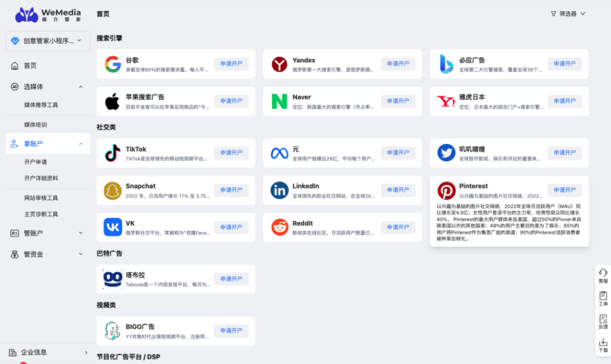Click 申请开户 button for VK
This screenshot has height=364, width=611.
point(232,227)
